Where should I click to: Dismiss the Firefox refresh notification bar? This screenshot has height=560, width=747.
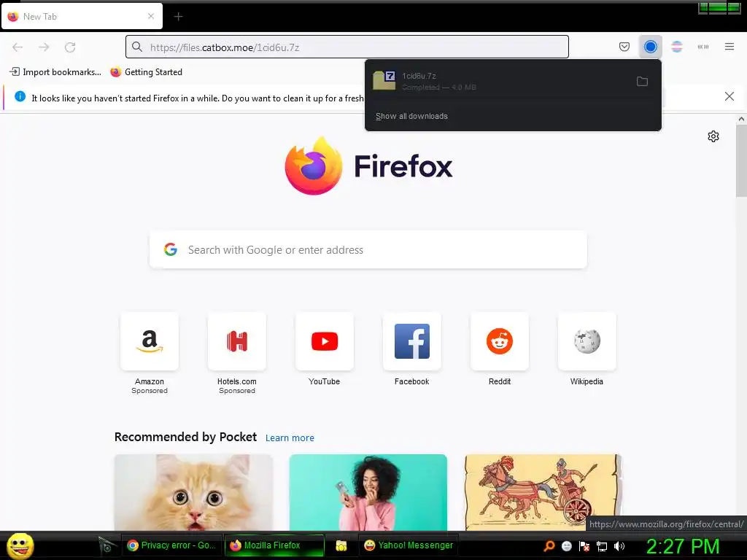(x=729, y=97)
